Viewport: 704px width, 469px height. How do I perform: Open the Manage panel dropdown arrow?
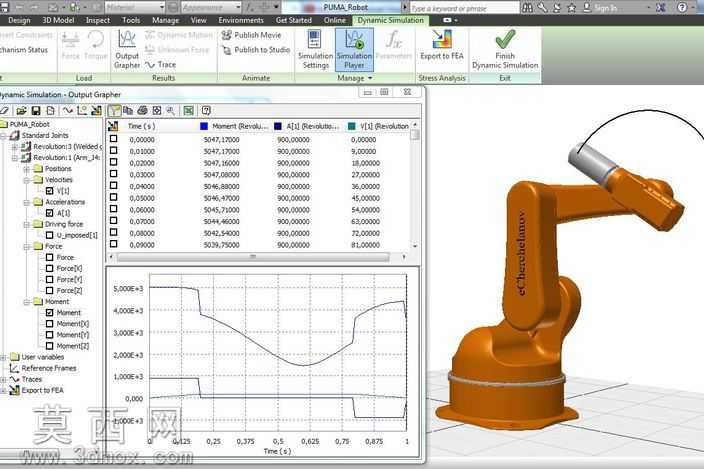coord(370,78)
